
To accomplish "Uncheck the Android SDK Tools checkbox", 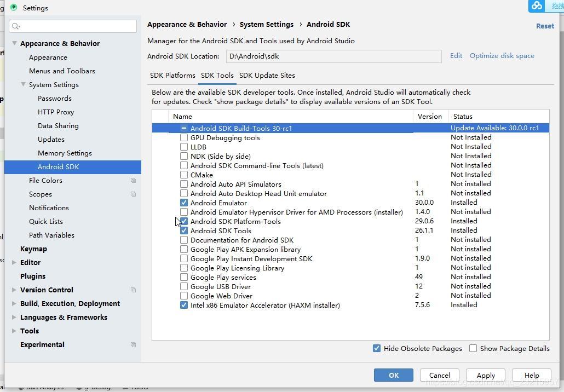I will [184, 230].
